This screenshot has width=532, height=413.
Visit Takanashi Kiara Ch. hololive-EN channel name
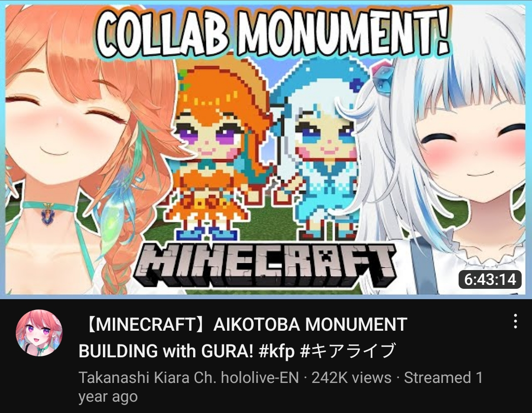click(189, 378)
